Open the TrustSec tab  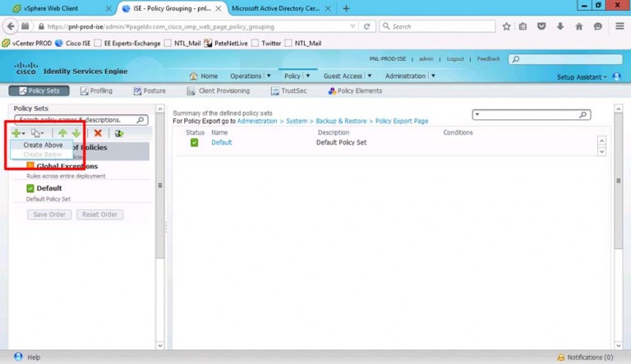coord(288,91)
